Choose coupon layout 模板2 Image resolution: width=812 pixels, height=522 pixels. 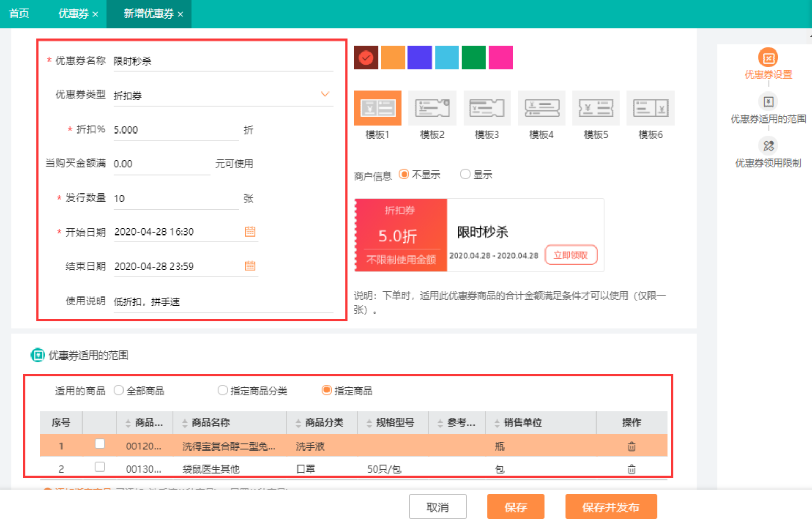432,108
